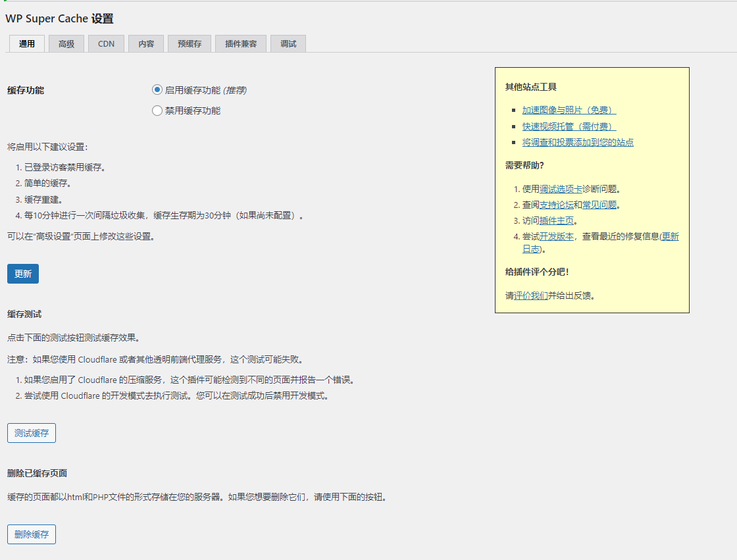Open the 通用 tab
The image size is (737, 560).
[x=27, y=43]
